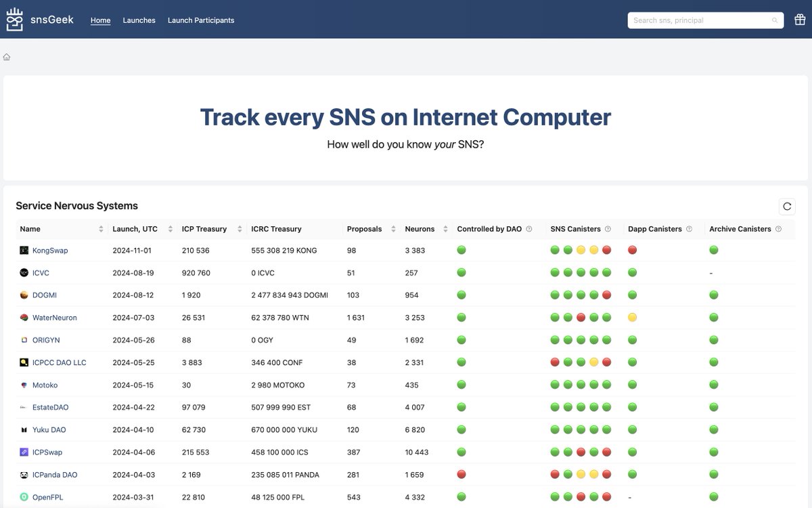Open the ICPSwap SNS link
812x508 pixels.
[x=47, y=452]
